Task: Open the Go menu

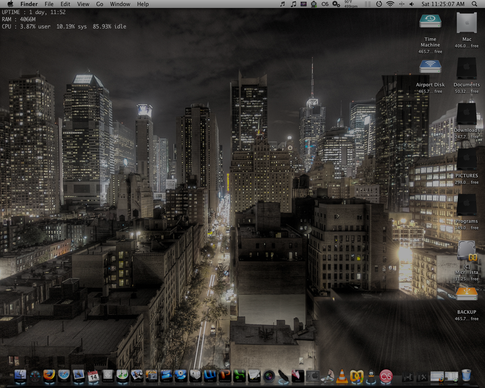Action: tap(99, 4)
